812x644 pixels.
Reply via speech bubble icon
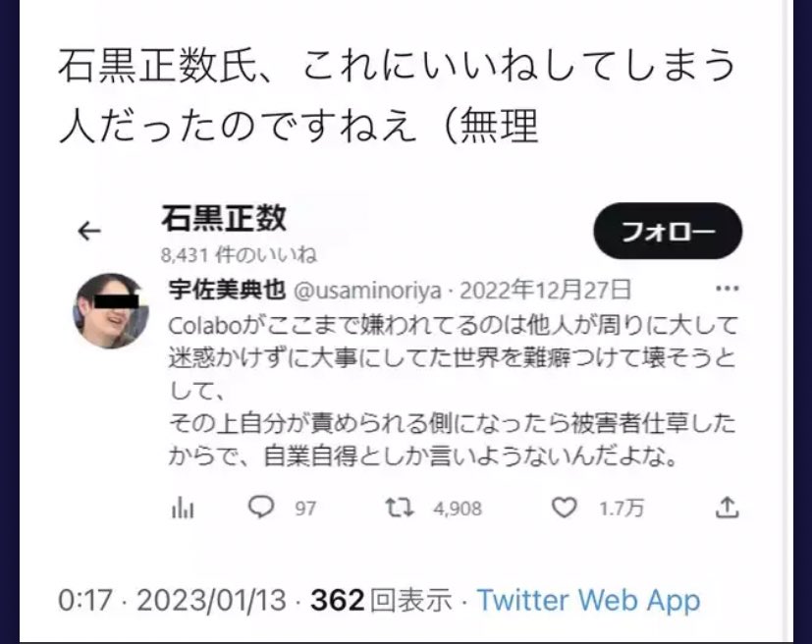click(x=261, y=507)
